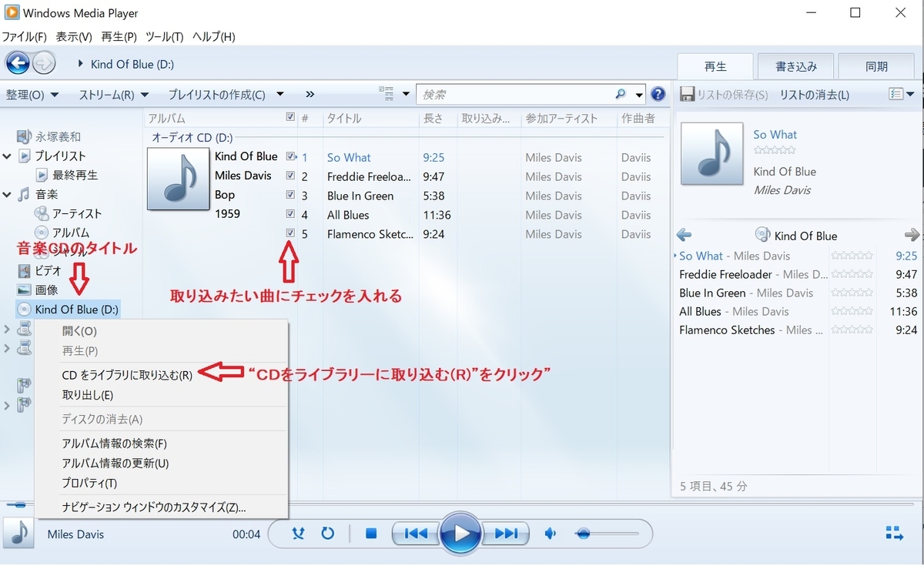
Task: Switch to Now Playing mini view
Action: (x=893, y=532)
